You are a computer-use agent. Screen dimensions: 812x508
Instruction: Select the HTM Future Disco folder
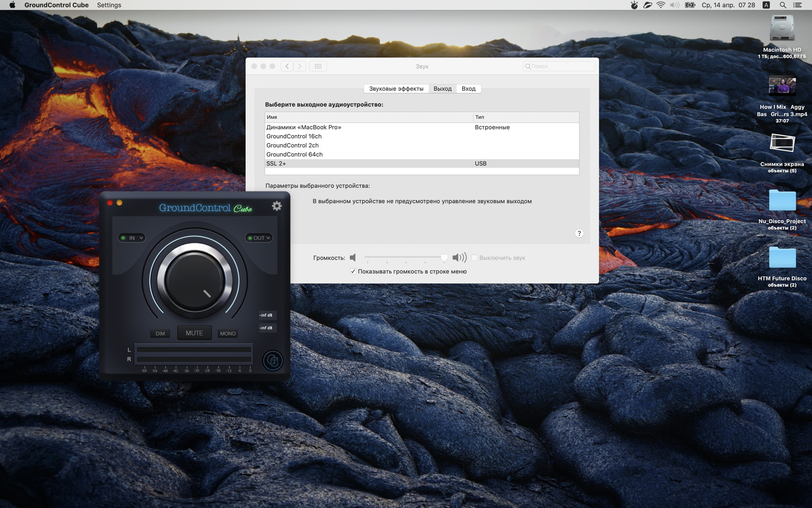point(782,258)
